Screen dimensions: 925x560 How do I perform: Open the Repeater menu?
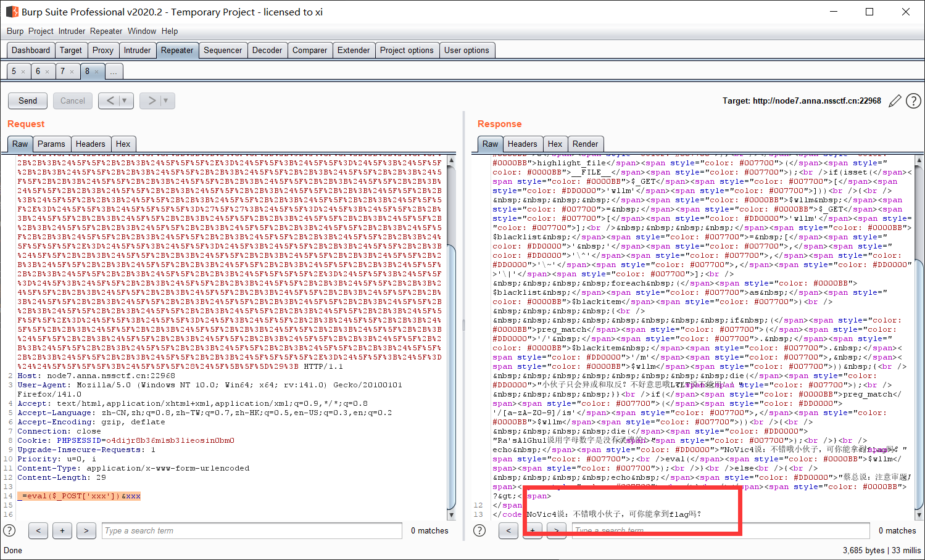pyautogui.click(x=106, y=31)
